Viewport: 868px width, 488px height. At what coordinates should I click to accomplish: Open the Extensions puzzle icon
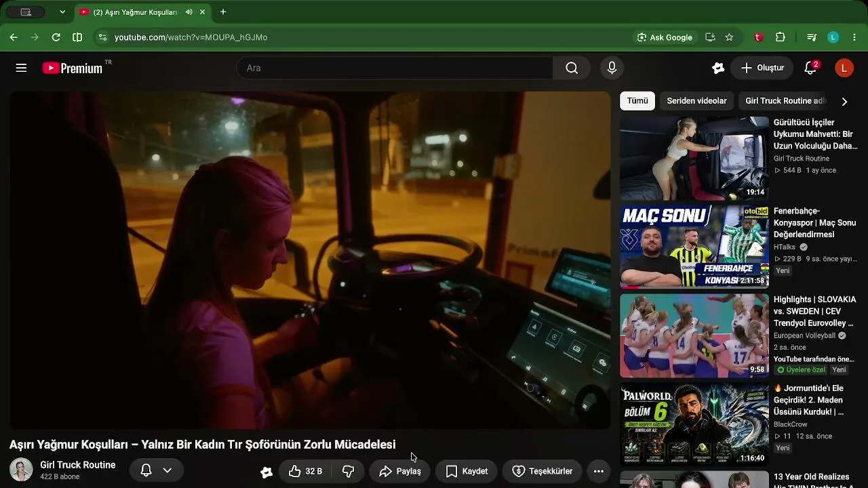781,37
